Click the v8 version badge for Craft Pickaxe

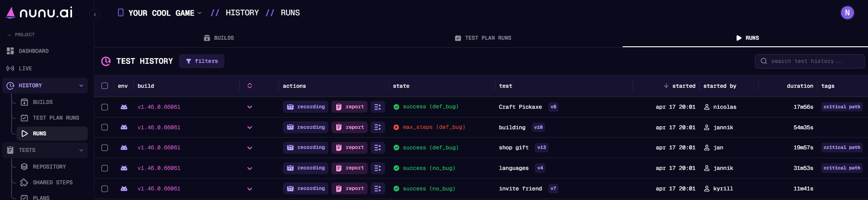point(553,107)
